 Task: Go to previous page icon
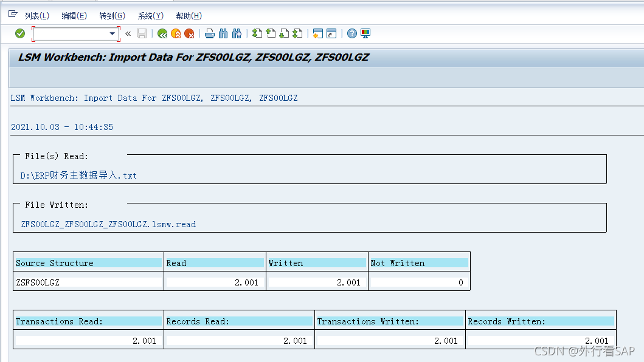(271, 33)
